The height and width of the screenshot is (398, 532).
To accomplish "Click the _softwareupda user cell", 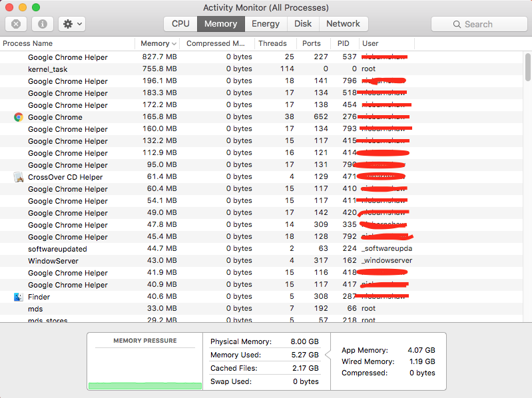I will click(387, 248).
